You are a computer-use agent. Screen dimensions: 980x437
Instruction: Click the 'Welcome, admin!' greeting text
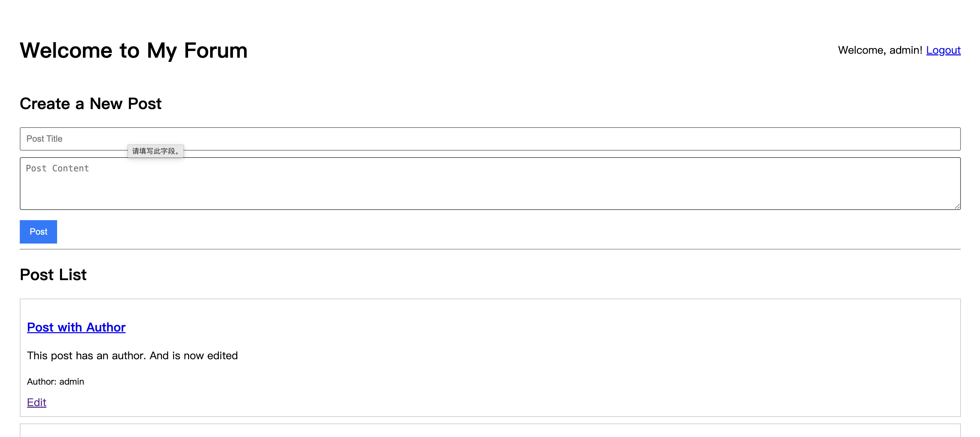pyautogui.click(x=880, y=50)
